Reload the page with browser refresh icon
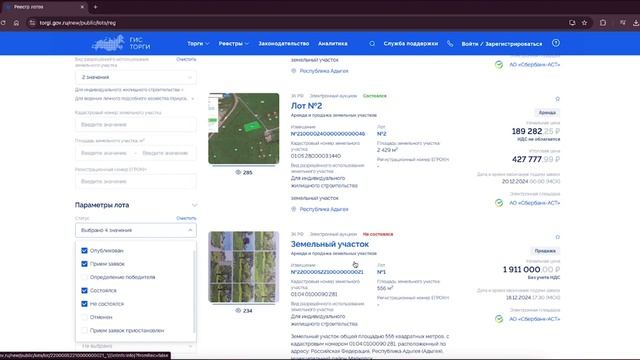The image size is (640, 360). pos(3,23)
